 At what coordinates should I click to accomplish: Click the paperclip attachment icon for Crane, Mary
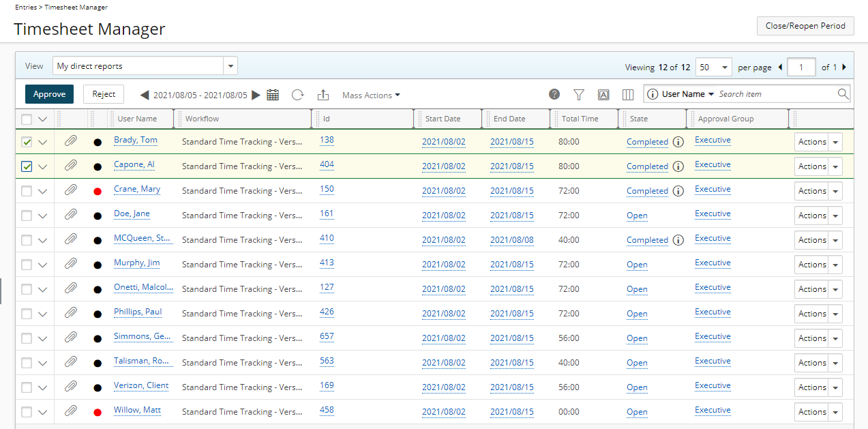pos(71,190)
